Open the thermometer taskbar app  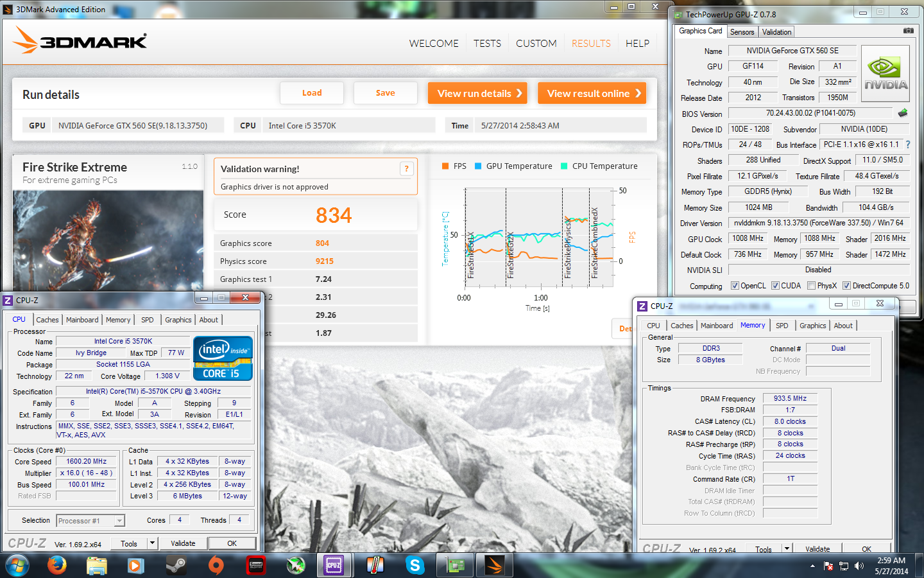coord(375,565)
